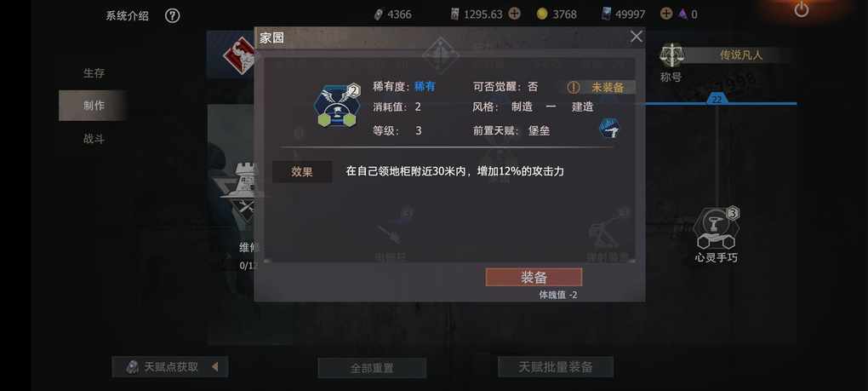Click the 装备 equip button
The image size is (868, 391).
pyautogui.click(x=534, y=278)
